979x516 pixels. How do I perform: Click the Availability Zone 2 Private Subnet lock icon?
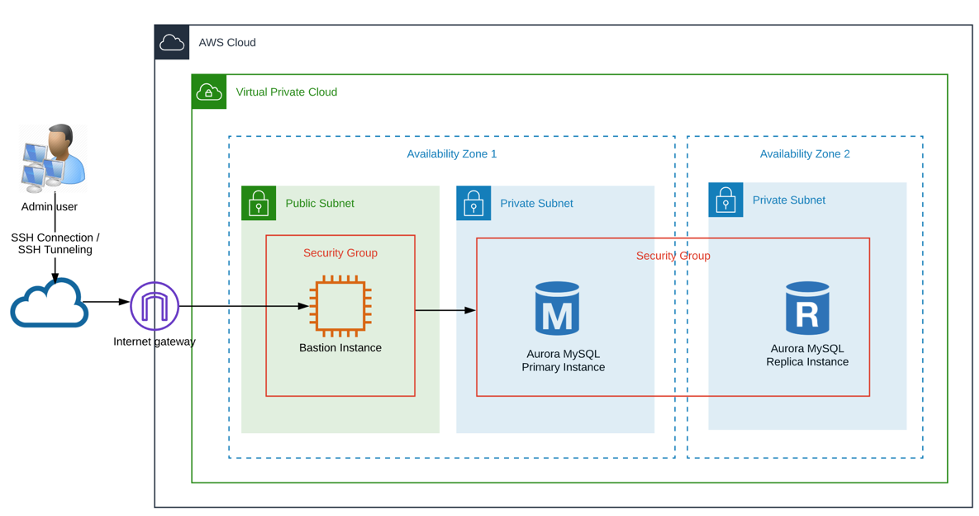click(x=726, y=200)
